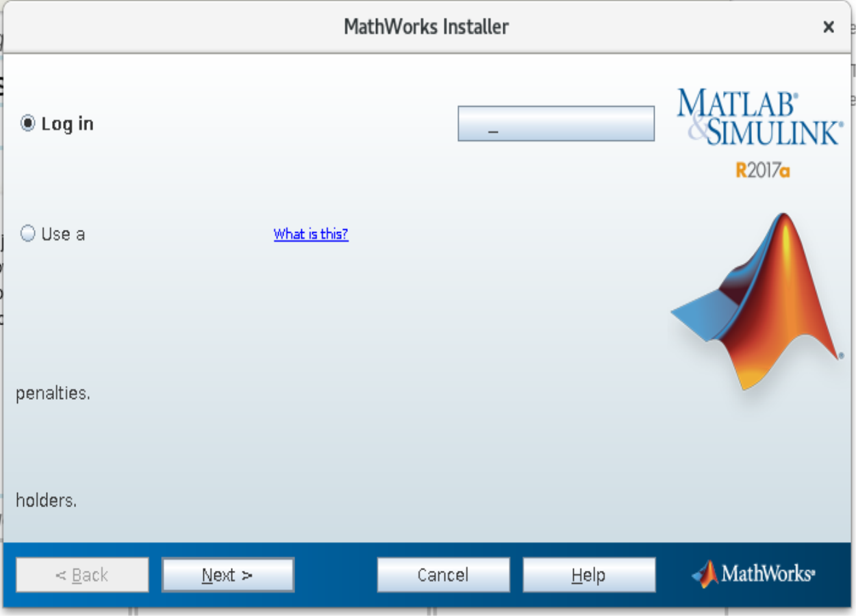
Task: Open installer Help
Action: coord(589,575)
